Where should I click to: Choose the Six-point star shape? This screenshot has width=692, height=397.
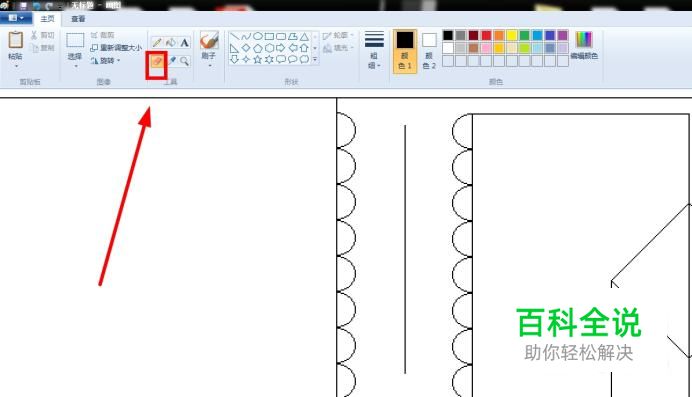click(269, 59)
